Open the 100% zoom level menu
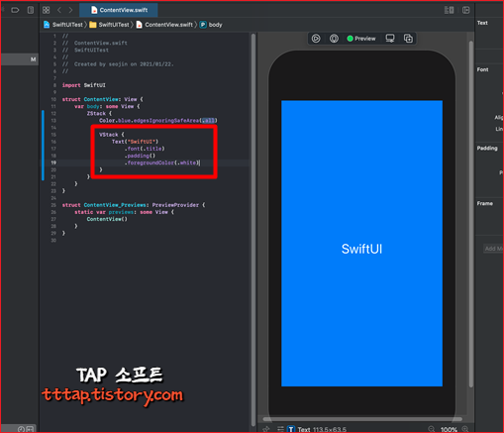This screenshot has height=433, width=504. [449, 429]
